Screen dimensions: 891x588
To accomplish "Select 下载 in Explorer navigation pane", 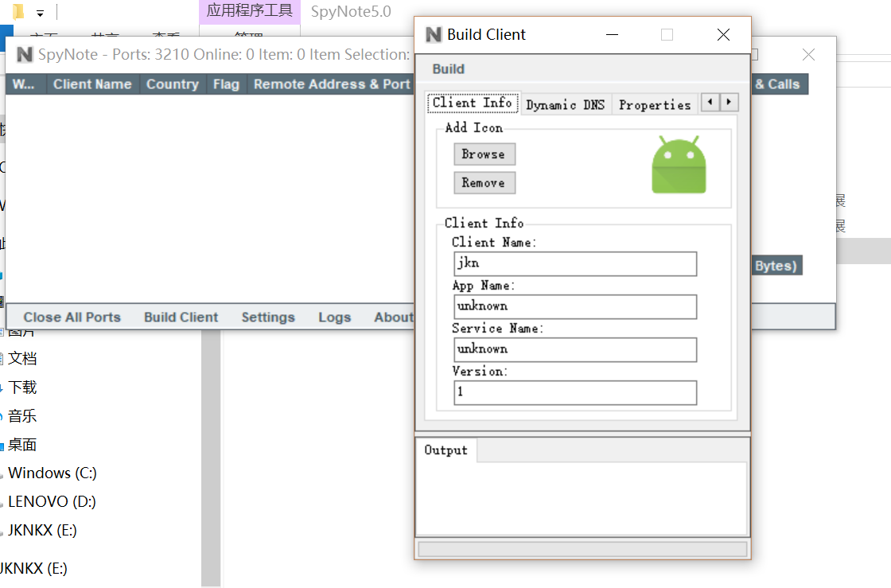I will coord(22,387).
